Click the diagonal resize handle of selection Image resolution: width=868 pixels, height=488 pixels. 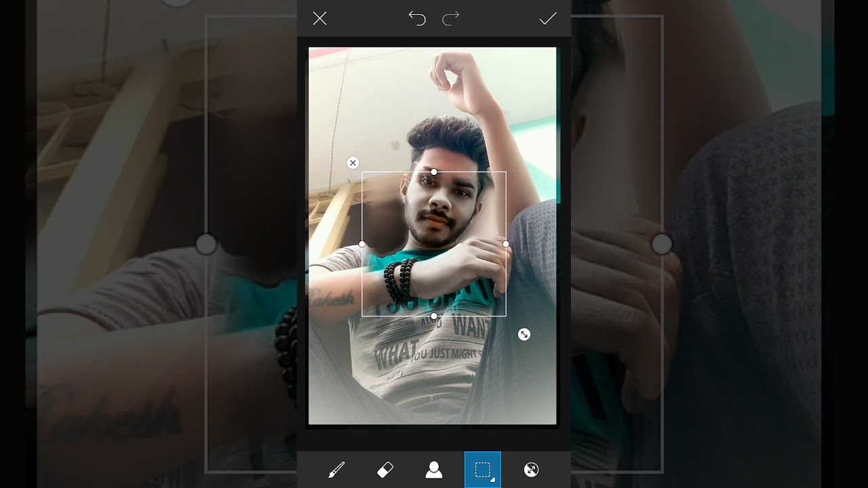click(x=524, y=334)
